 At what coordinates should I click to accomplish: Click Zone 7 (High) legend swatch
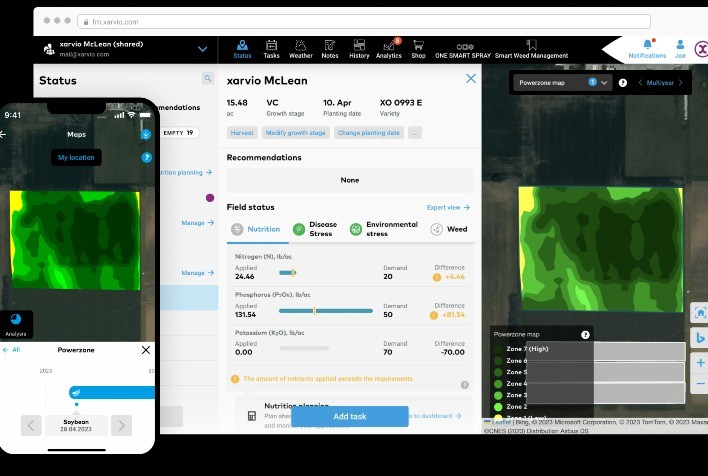click(498, 349)
